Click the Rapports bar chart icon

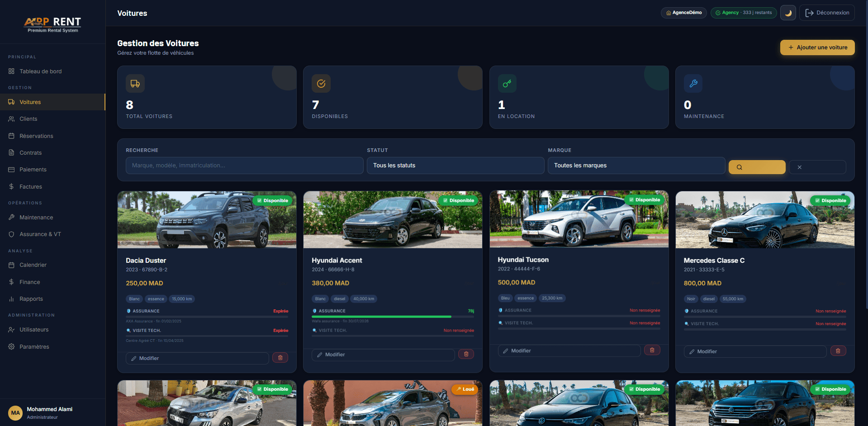(x=11, y=299)
